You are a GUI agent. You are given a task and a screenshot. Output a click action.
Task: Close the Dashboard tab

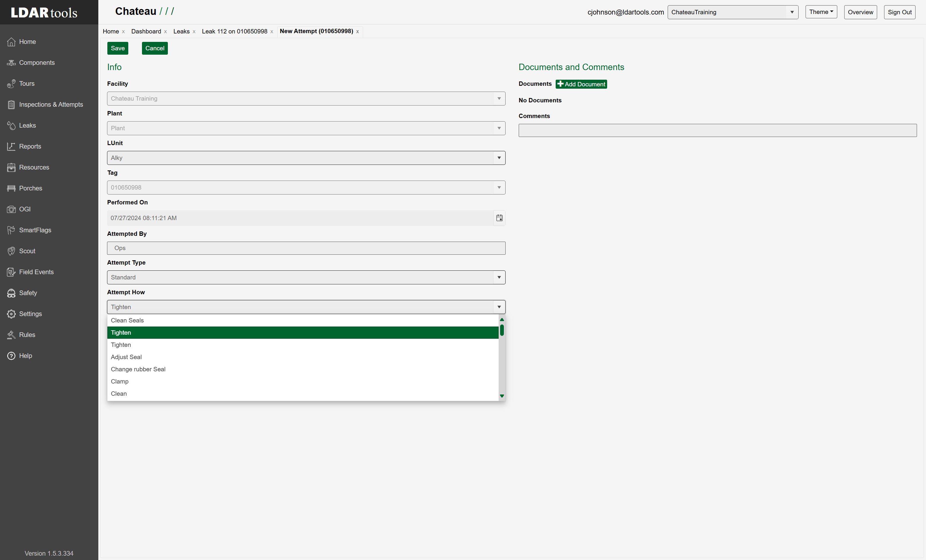165,32
